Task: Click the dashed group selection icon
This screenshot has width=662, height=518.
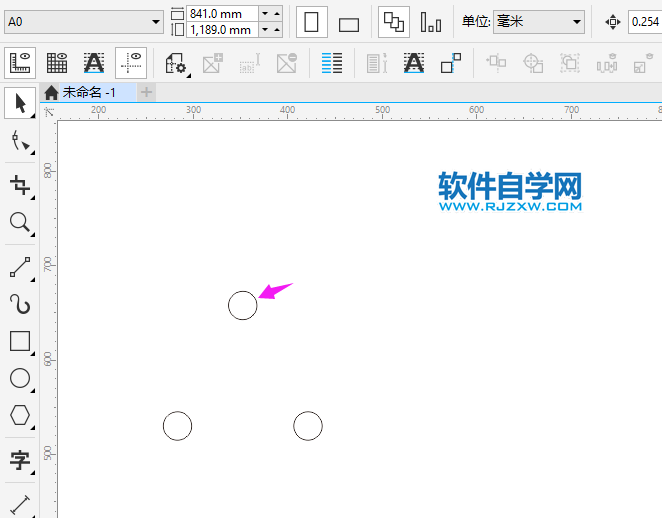Action: pos(570,63)
